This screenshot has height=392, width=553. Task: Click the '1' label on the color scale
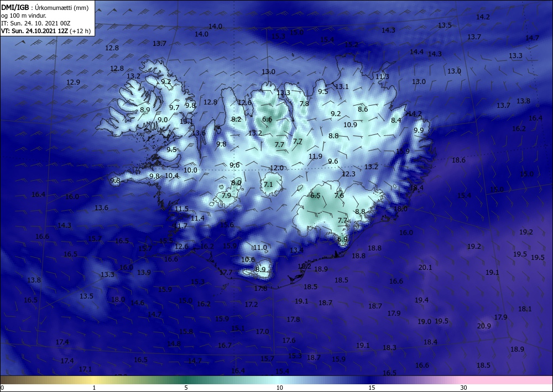94,388
